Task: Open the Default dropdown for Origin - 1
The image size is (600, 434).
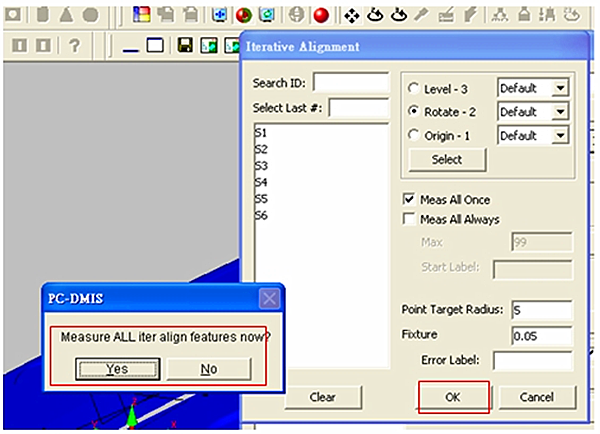Action: tap(560, 135)
